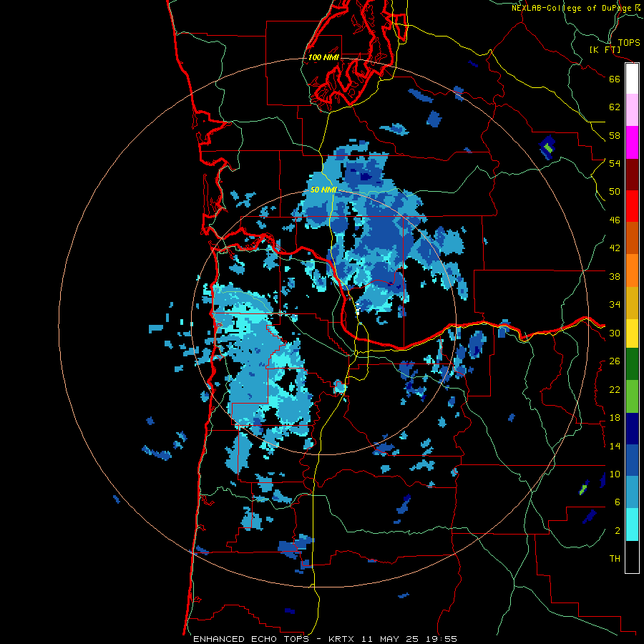This screenshot has width=644, height=644.
Task: Click the "19:55" time stamp
Action: 440,639
